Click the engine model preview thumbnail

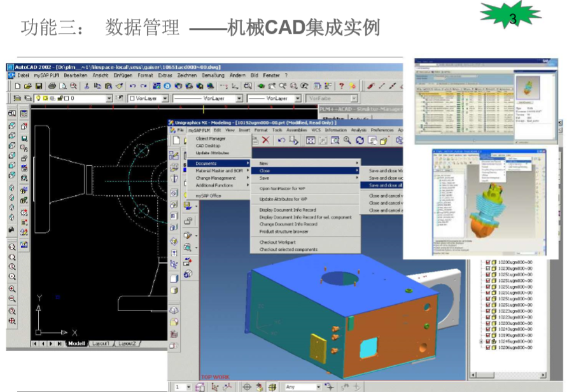[x=528, y=87]
